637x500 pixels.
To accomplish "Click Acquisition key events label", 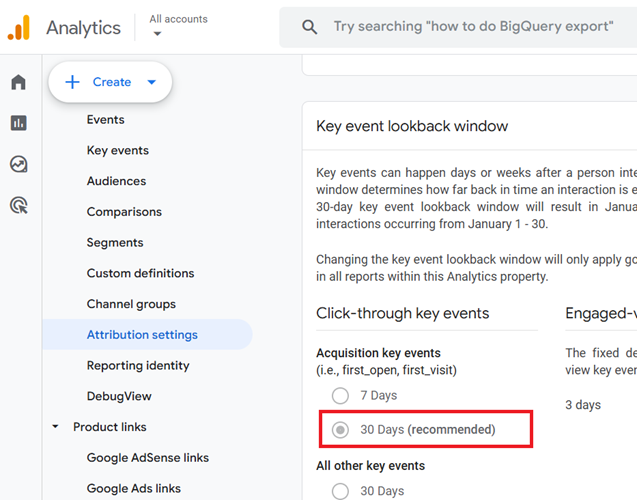I will [x=378, y=353].
